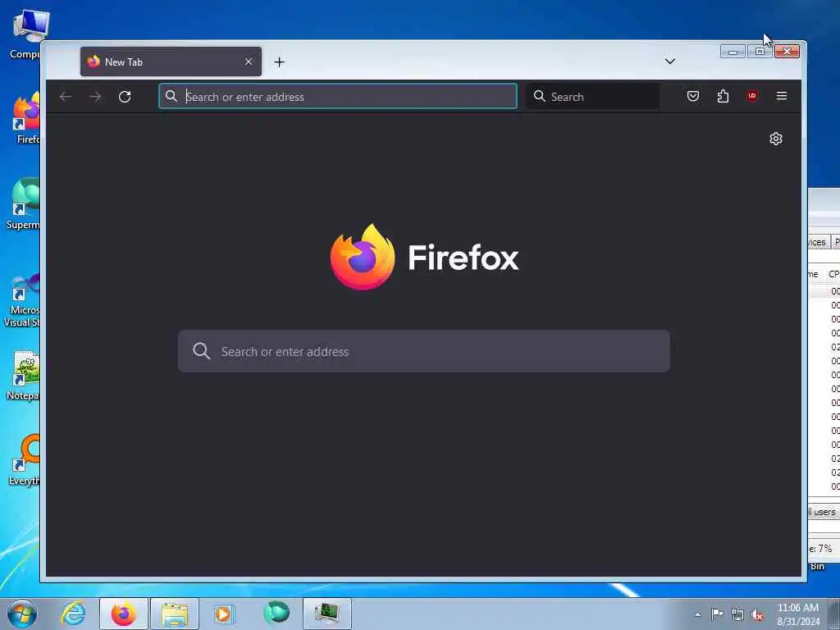This screenshot has height=630, width=840.
Task: Restore down the Firefox window
Action: [760, 52]
